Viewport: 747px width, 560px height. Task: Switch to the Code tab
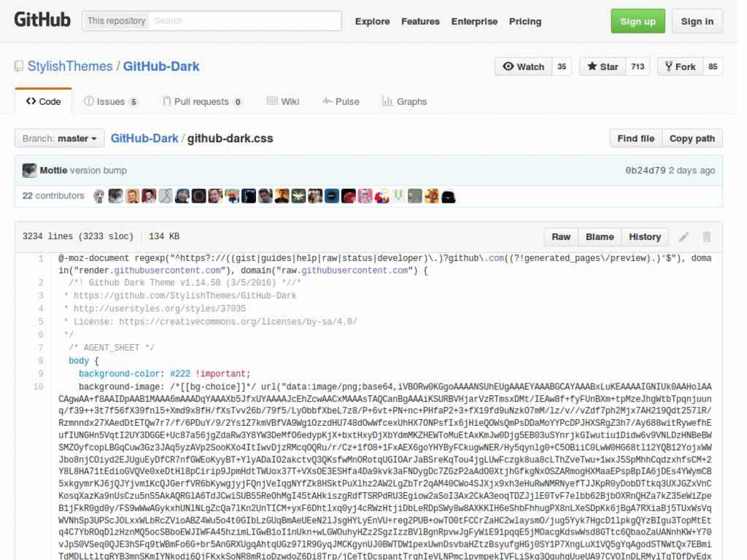(43, 101)
